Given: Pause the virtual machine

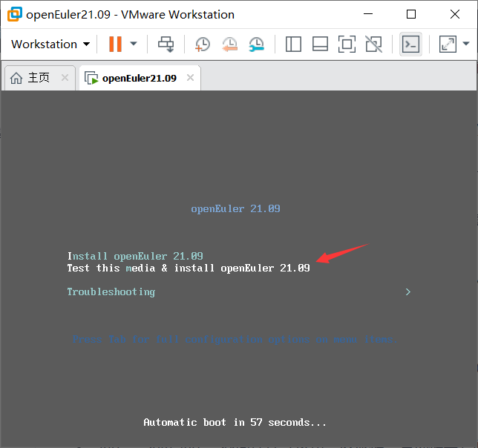Looking at the screenshot, I should click(115, 45).
